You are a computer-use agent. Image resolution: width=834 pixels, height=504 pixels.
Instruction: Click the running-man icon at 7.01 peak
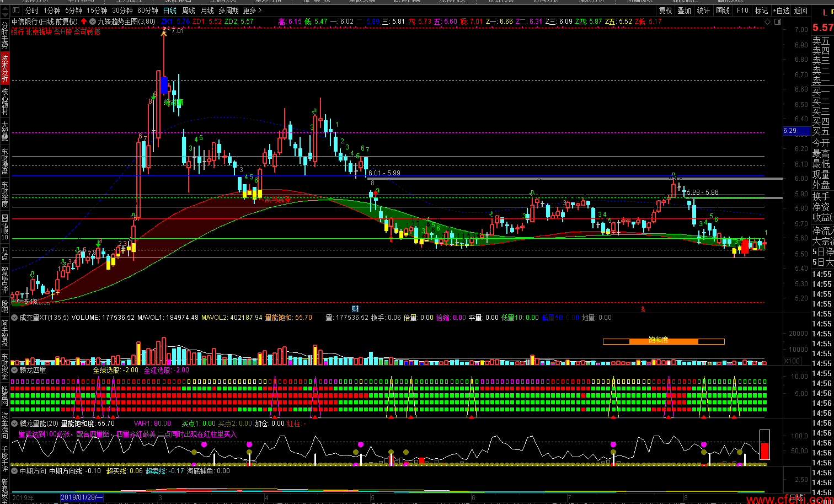click(164, 33)
